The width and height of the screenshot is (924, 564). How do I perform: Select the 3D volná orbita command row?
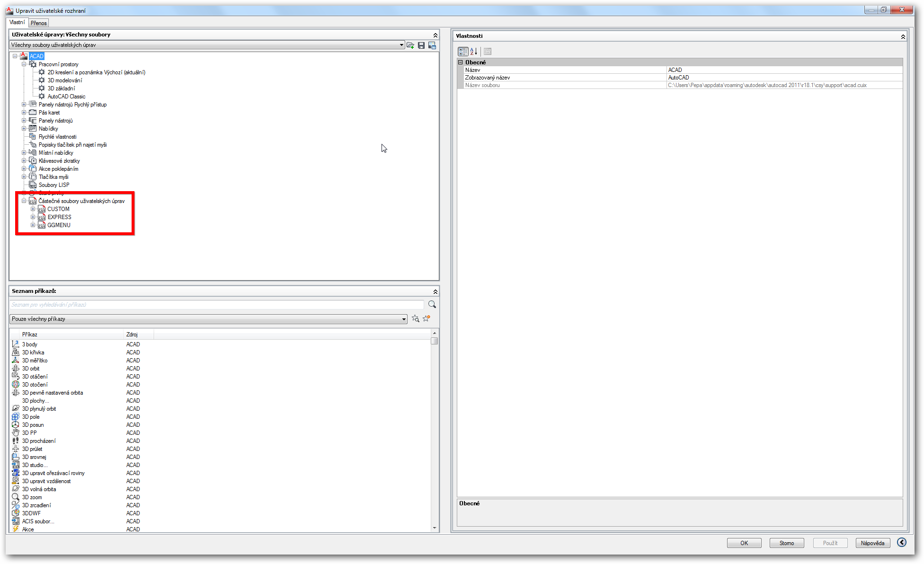[221, 489]
